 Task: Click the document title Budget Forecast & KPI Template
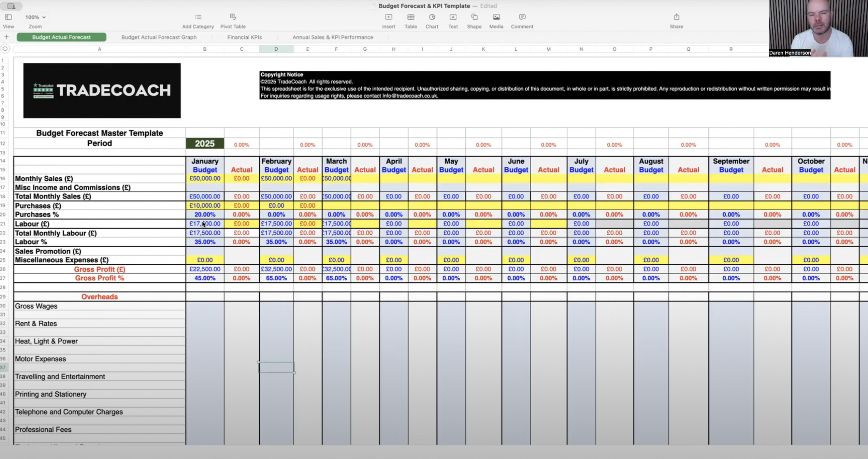click(x=424, y=6)
